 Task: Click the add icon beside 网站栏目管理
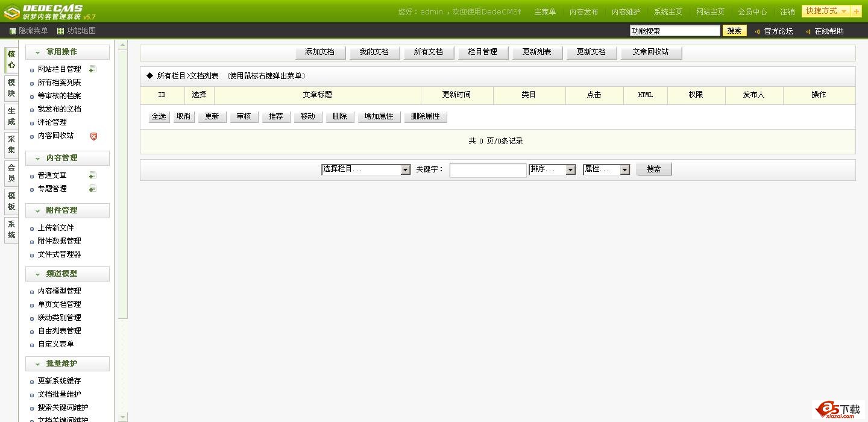point(93,69)
